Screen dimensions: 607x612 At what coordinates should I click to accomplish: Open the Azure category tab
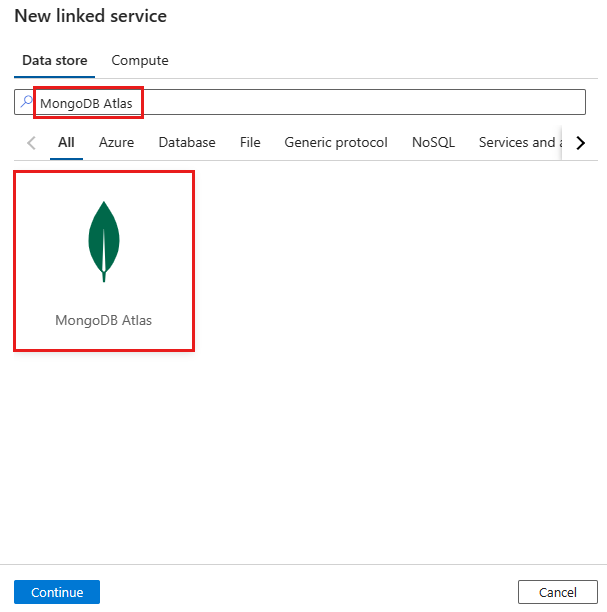pos(116,142)
